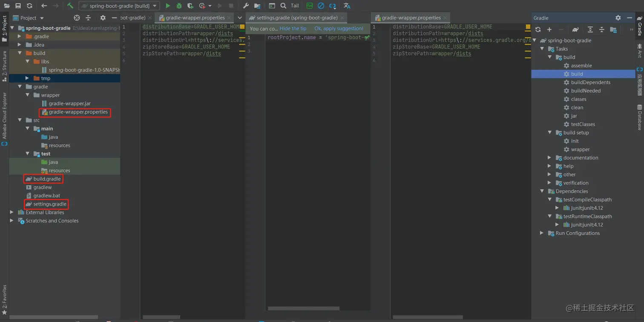Expand the verification task group in Gradle
The height and width of the screenshot is (322, 644).
pyautogui.click(x=549, y=183)
